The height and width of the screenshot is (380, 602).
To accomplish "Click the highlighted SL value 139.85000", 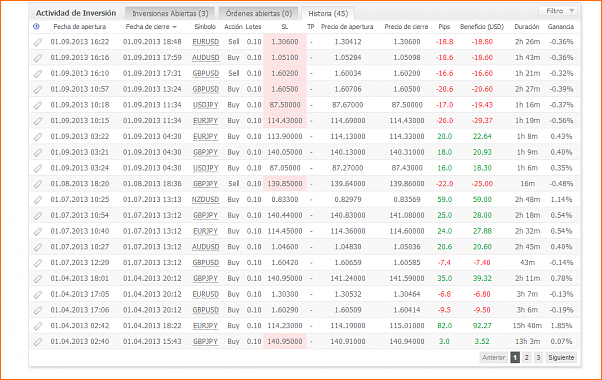I will pos(285,184).
